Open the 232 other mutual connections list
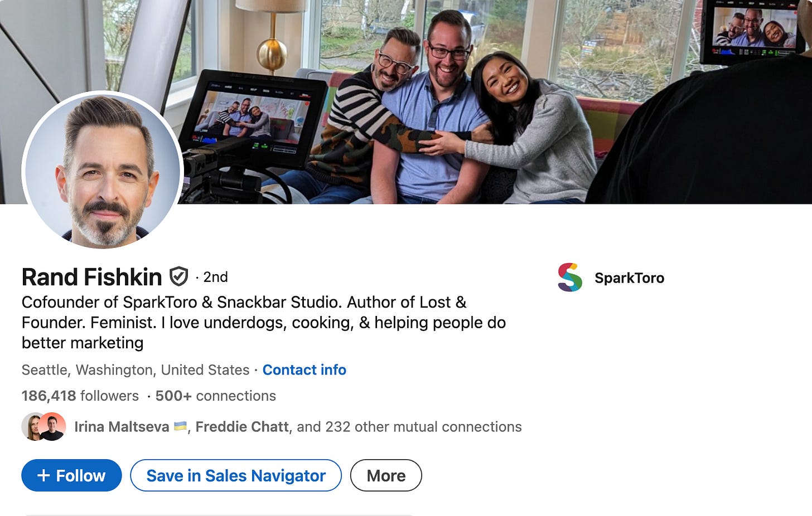This screenshot has width=812, height=516. pos(409,427)
